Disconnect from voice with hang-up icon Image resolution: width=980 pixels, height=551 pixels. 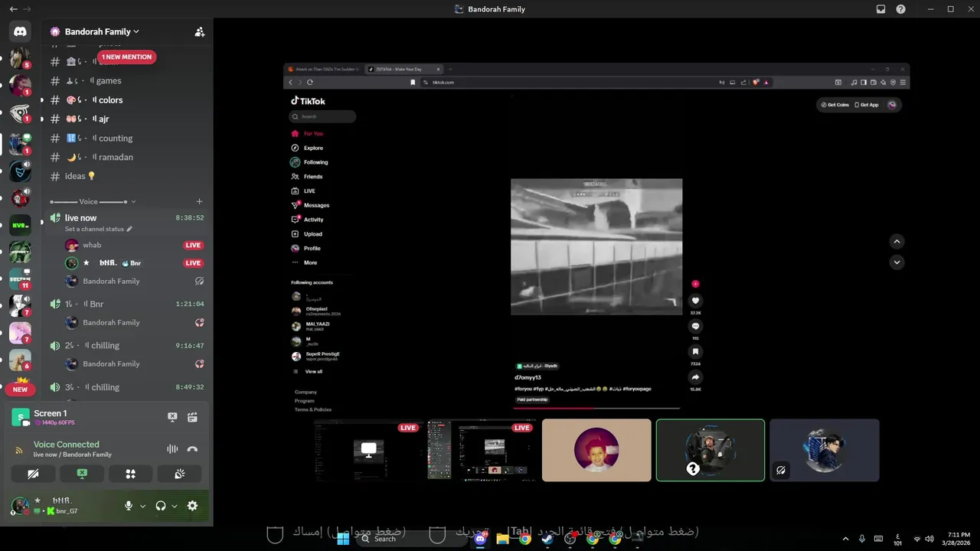tap(192, 449)
